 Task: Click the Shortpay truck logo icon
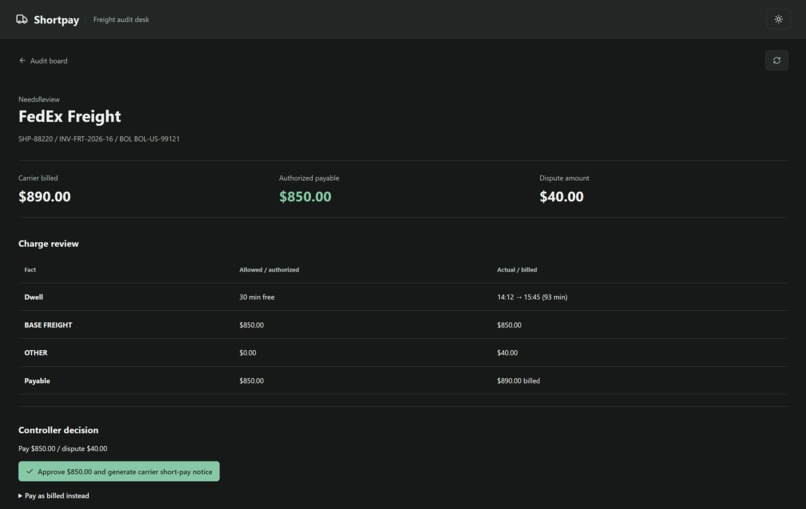22,20
